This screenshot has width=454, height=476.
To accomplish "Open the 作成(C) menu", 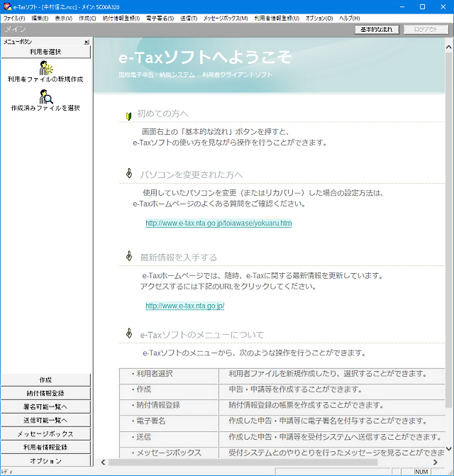I will pyautogui.click(x=87, y=18).
